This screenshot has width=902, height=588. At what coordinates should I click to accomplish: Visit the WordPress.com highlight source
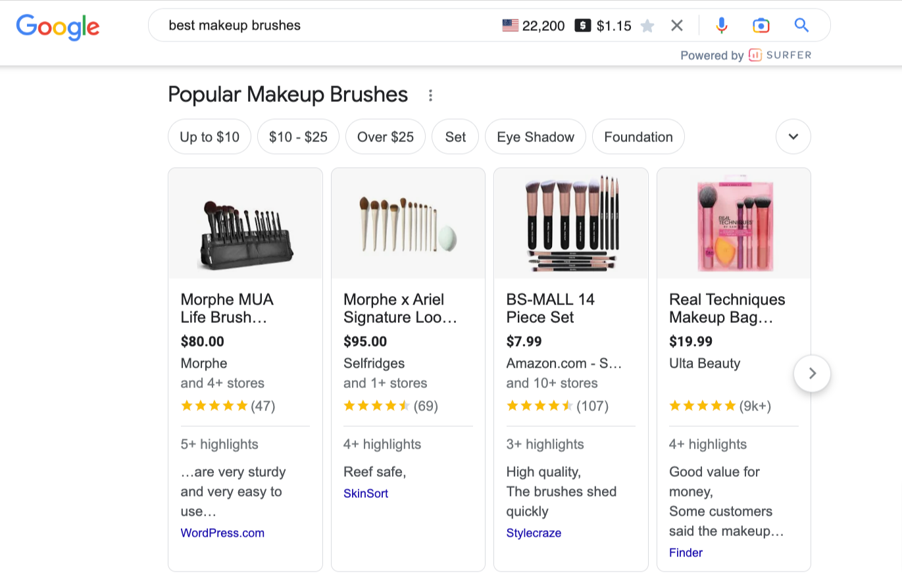pos(222,533)
